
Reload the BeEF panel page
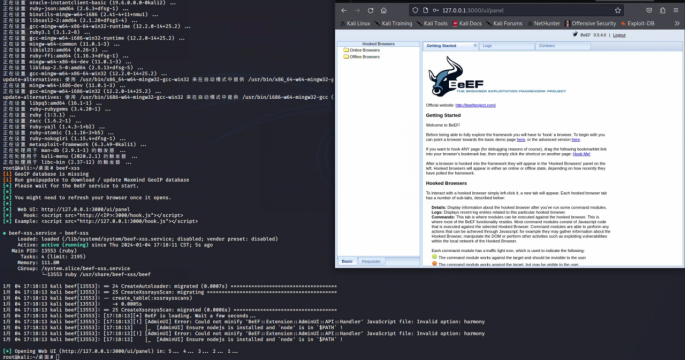[371, 11]
